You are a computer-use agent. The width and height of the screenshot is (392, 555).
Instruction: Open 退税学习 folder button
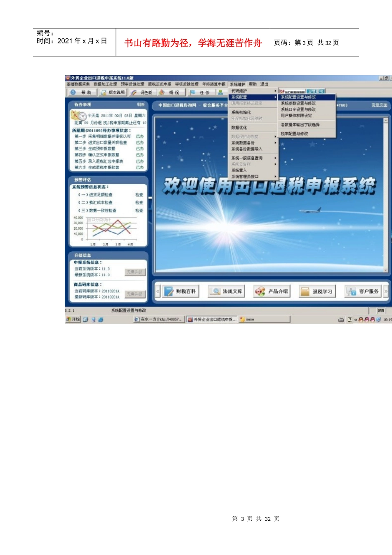317,292
